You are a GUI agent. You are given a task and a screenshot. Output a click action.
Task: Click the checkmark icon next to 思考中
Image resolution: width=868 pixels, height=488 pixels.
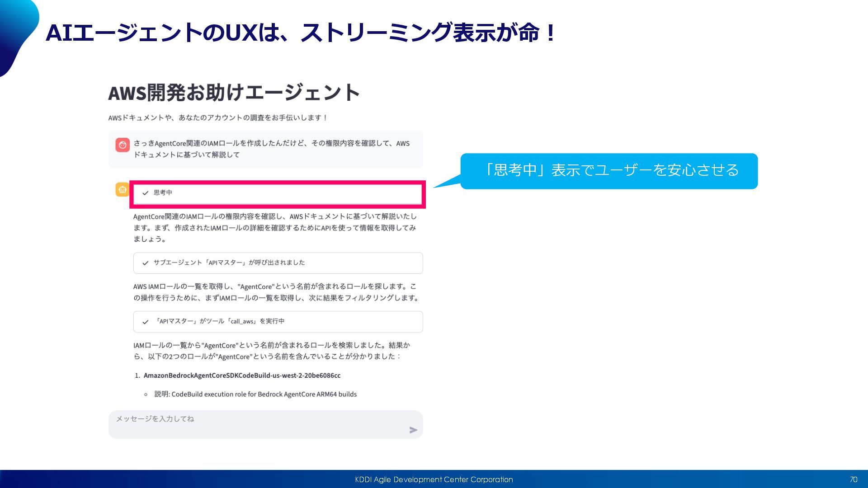click(x=146, y=193)
